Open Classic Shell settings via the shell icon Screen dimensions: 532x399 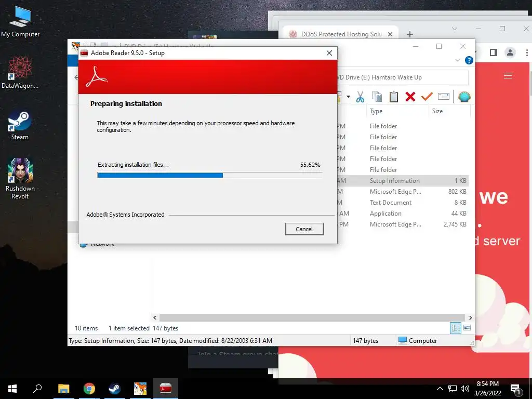[x=464, y=97]
